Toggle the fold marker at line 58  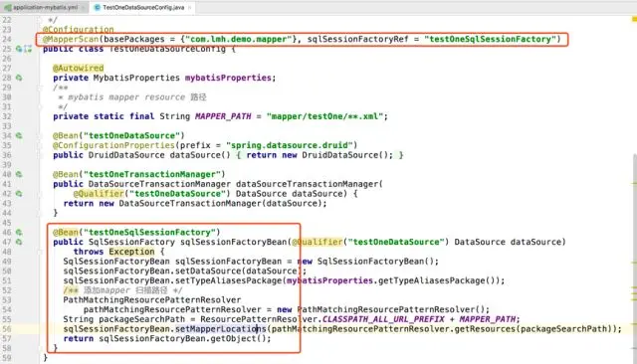point(40,348)
